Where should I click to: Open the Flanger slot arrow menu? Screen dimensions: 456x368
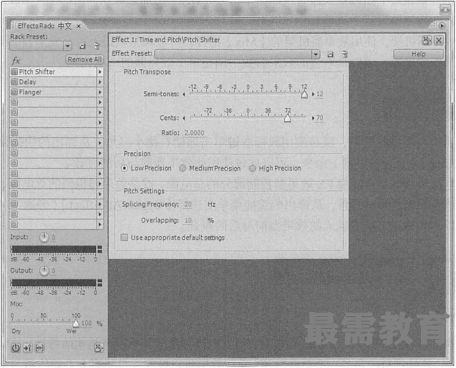click(x=100, y=92)
